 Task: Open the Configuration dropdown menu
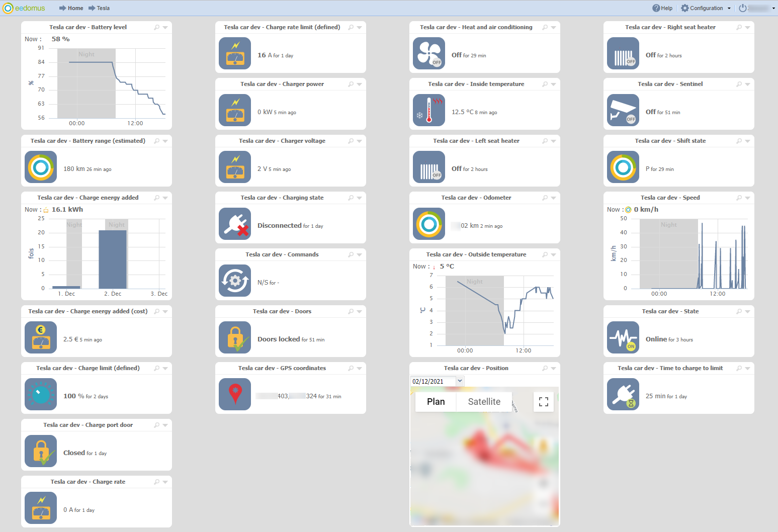coord(706,8)
